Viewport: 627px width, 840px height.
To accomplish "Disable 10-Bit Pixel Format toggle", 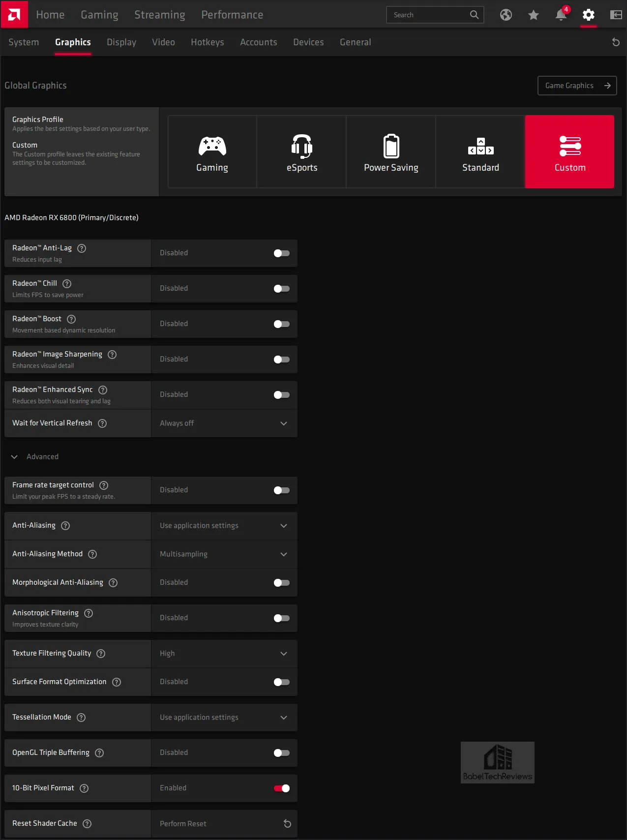I will coord(282,788).
